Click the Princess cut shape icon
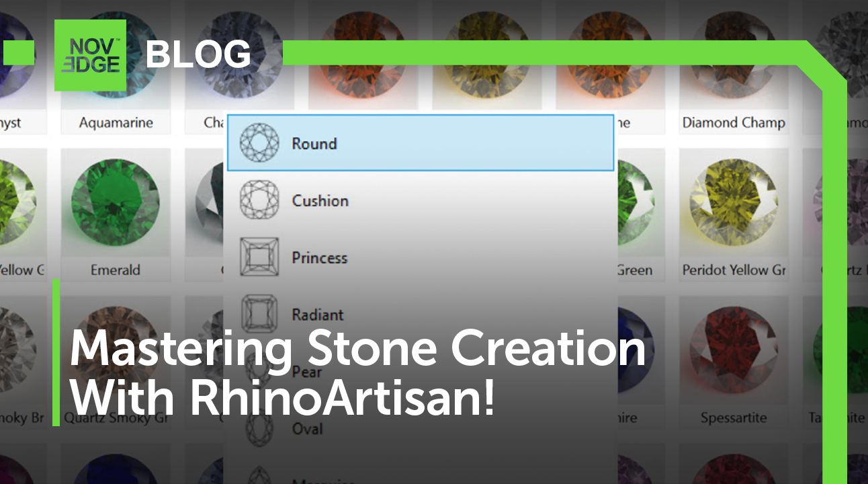Image resolution: width=868 pixels, height=484 pixels. [259, 257]
